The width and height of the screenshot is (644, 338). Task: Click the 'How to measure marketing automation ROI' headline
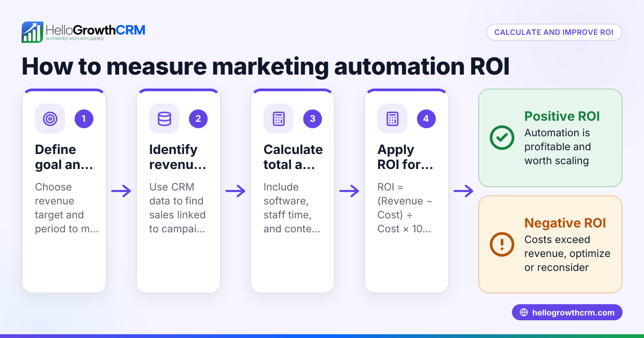click(x=265, y=66)
